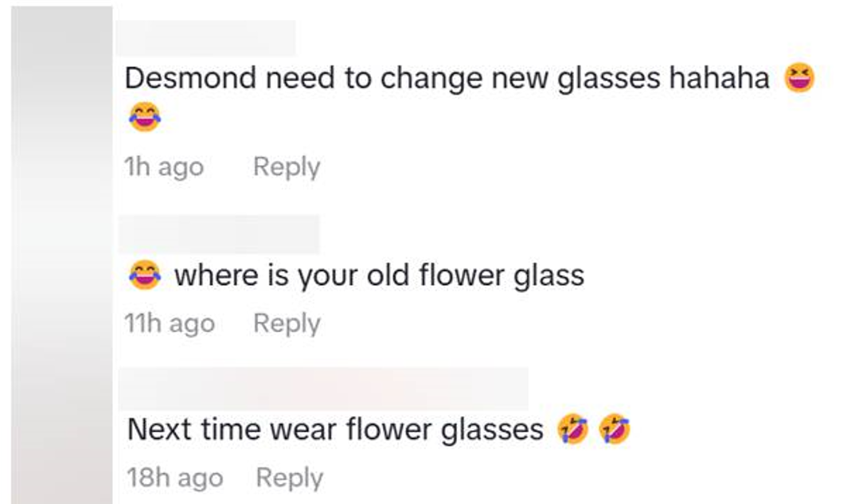Select the "Next time wear flower glasses" comment text
This screenshot has width=851, height=504.
[x=334, y=430]
